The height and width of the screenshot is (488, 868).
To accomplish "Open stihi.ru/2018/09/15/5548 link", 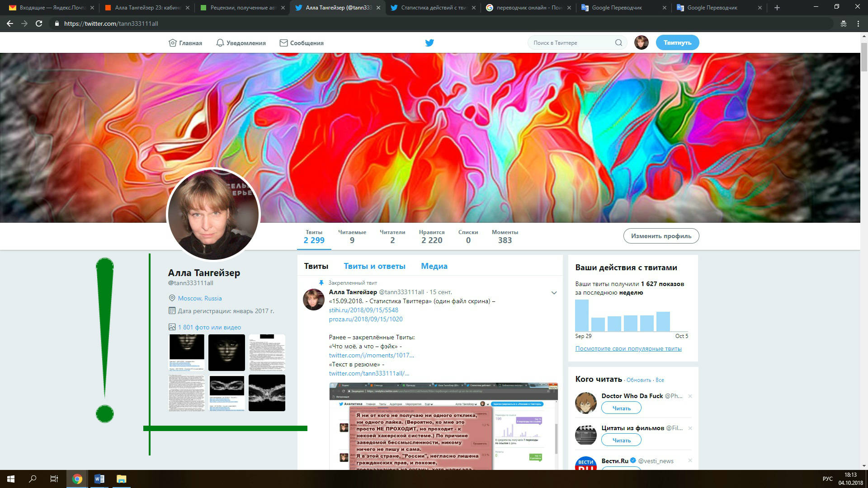I will pos(363,310).
